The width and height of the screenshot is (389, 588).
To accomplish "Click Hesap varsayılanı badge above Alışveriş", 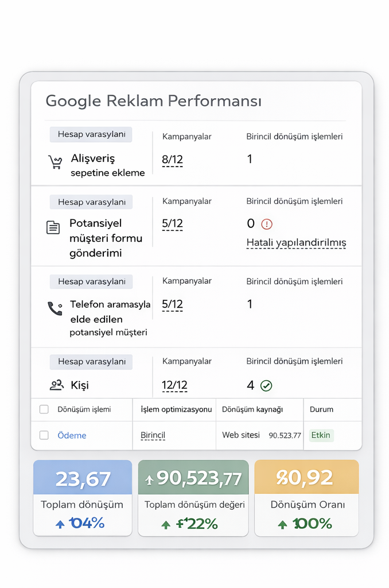I will point(91,134).
